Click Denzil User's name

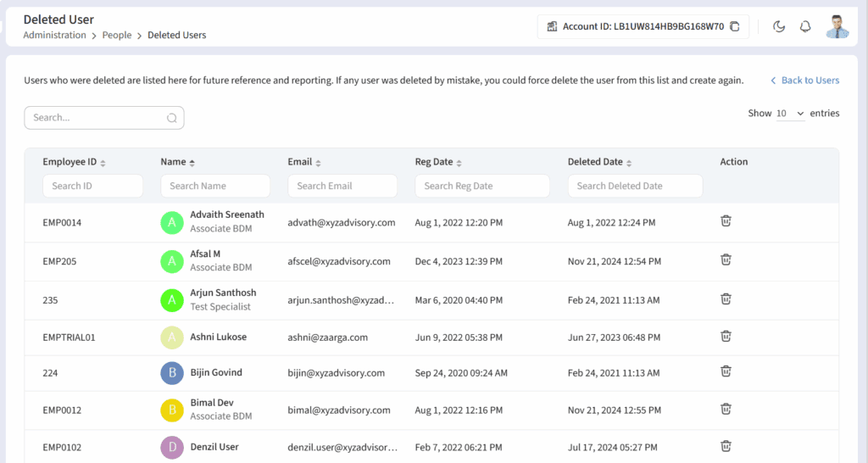214,447
